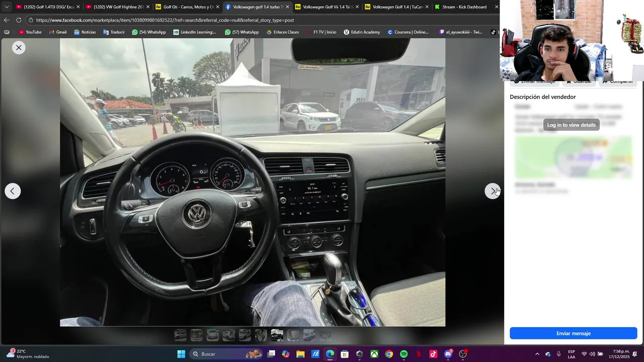Launch Copilot from the taskbar
This screenshot has height=362, width=644.
286,354
